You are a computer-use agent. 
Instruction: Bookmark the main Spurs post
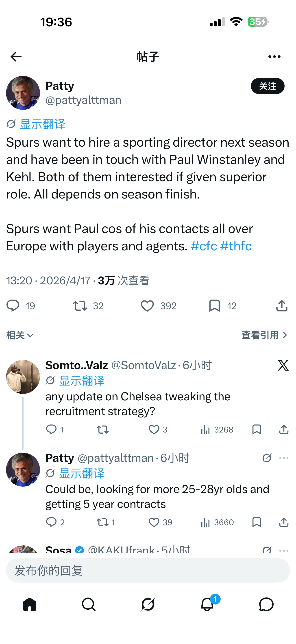[x=214, y=306]
